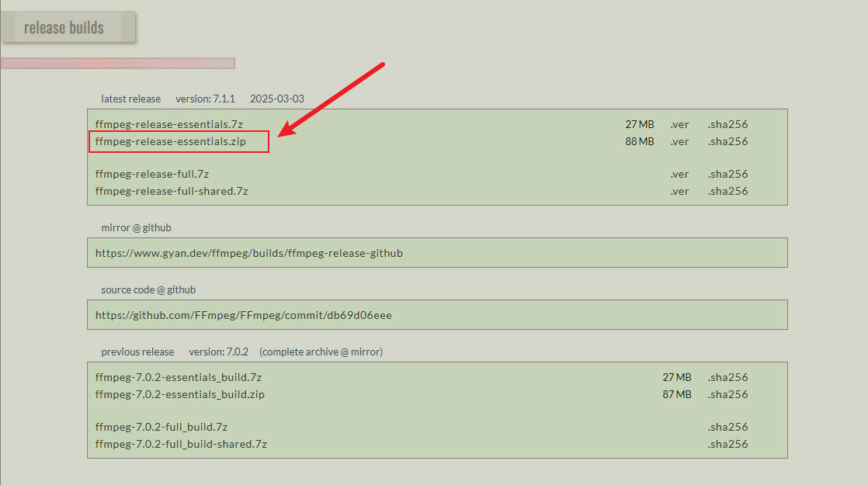Open the gyan.dev ffmpeg-release-github mirror URL
Image resolution: width=868 pixels, height=485 pixels.
[x=249, y=253]
